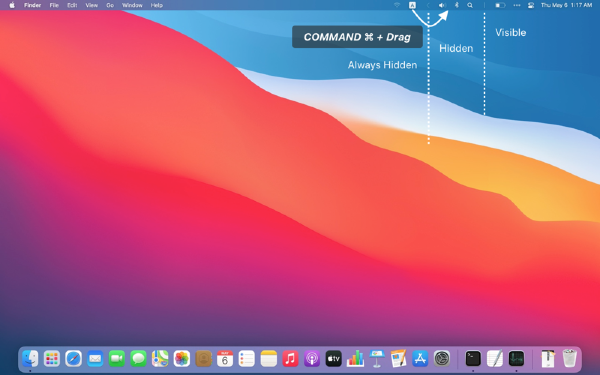The width and height of the screenshot is (600, 375).
Task: Open the Go menu
Action: (110, 5)
